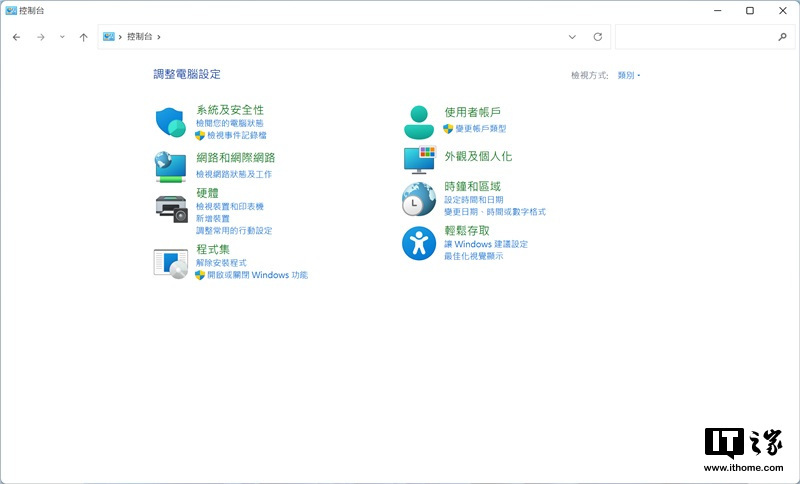Click the 新增裝置 link
The width and height of the screenshot is (800, 484).
(x=213, y=218)
